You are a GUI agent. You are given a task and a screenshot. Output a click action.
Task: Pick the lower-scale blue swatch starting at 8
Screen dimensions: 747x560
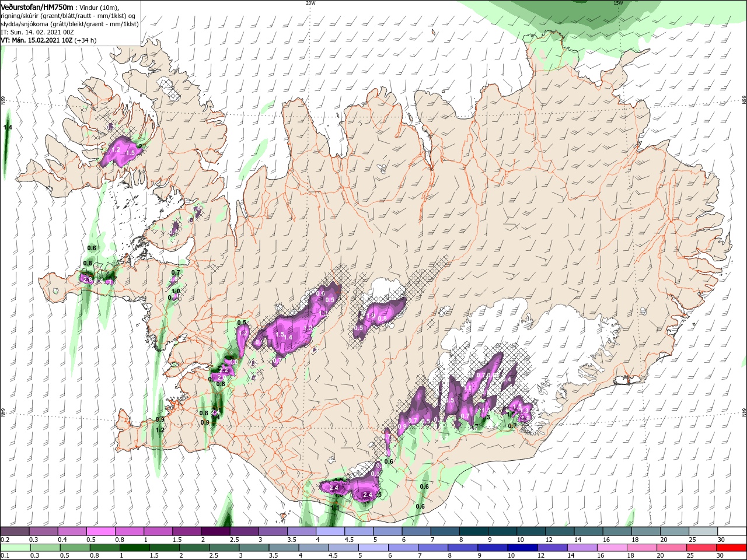[463, 548]
